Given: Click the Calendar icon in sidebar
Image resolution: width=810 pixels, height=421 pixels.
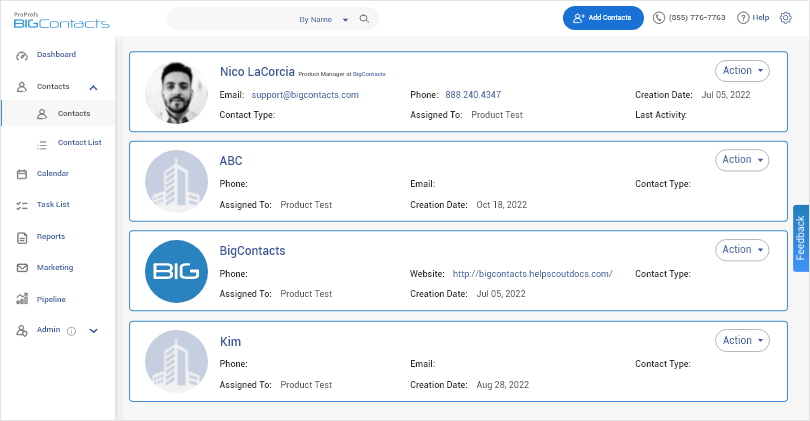Looking at the screenshot, I should pos(22,174).
